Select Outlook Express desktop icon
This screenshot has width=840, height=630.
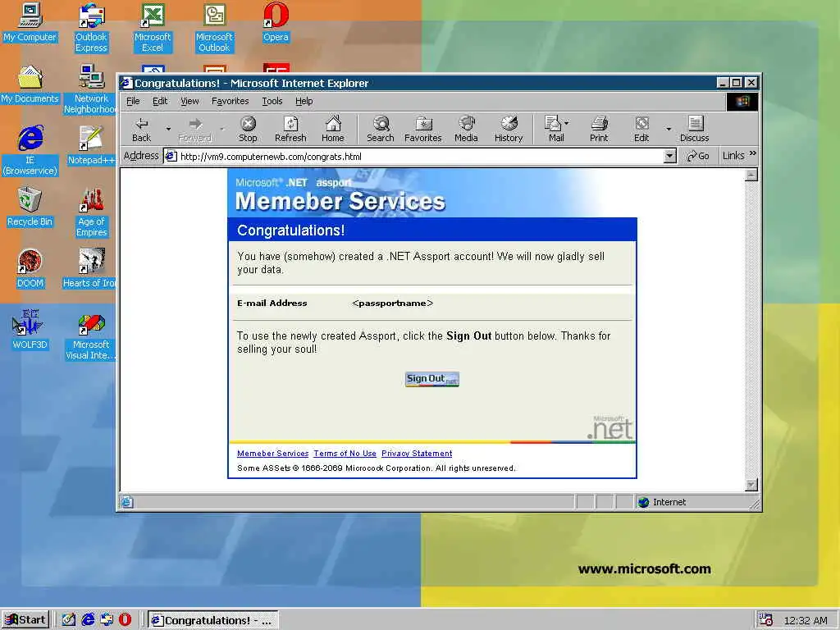(x=91, y=27)
